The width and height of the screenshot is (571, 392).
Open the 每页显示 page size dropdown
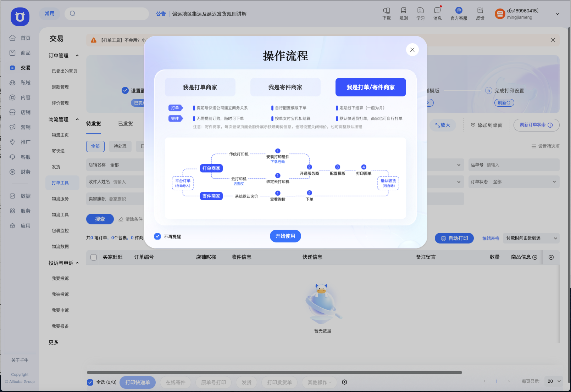(x=554, y=381)
